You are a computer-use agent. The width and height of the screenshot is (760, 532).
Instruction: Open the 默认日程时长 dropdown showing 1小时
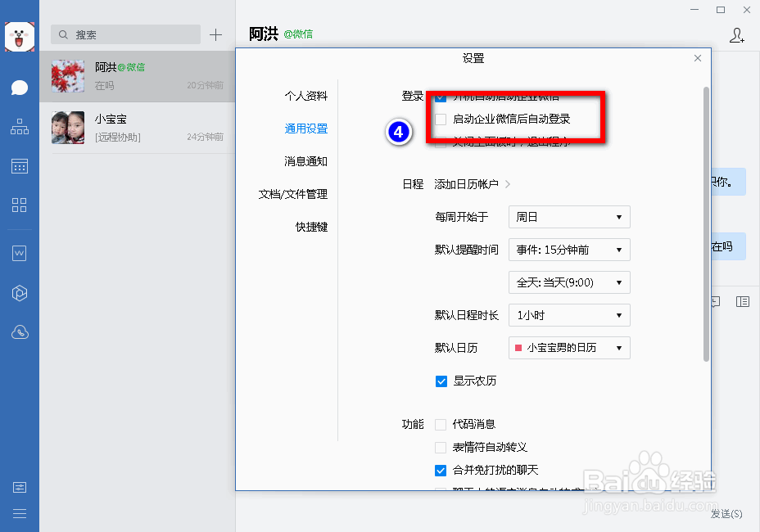[x=568, y=315]
